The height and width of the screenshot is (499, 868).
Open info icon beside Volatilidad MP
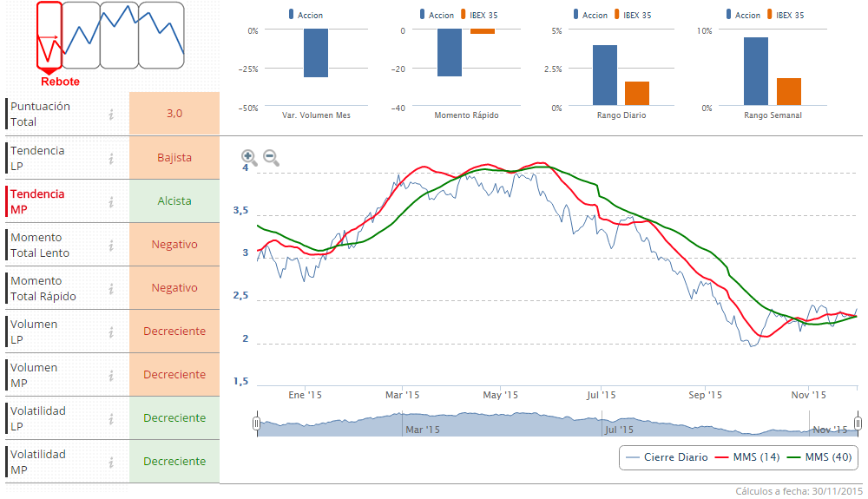pyautogui.click(x=111, y=462)
